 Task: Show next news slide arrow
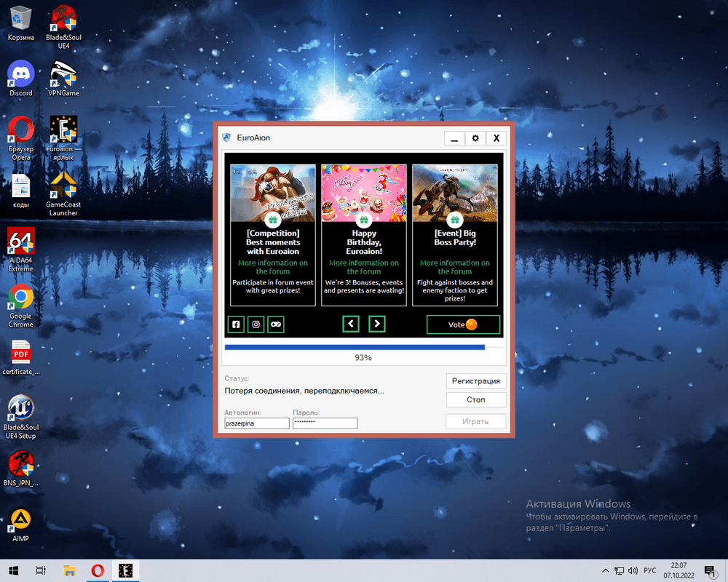point(376,324)
